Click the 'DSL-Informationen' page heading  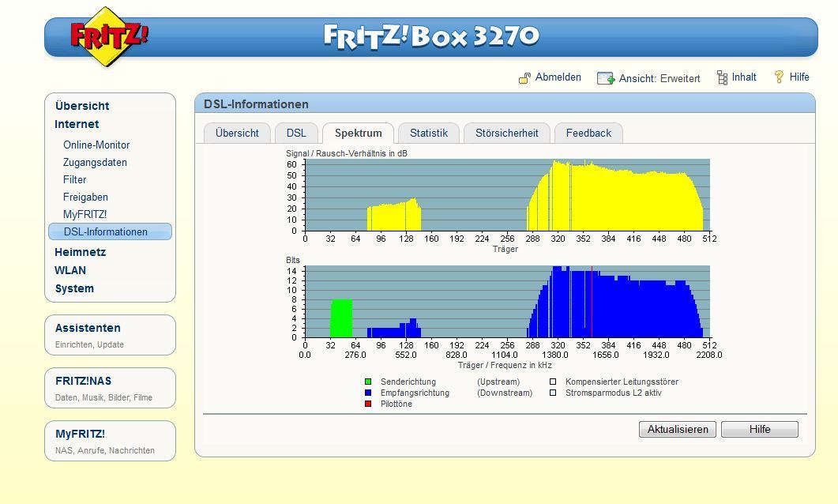(x=256, y=104)
